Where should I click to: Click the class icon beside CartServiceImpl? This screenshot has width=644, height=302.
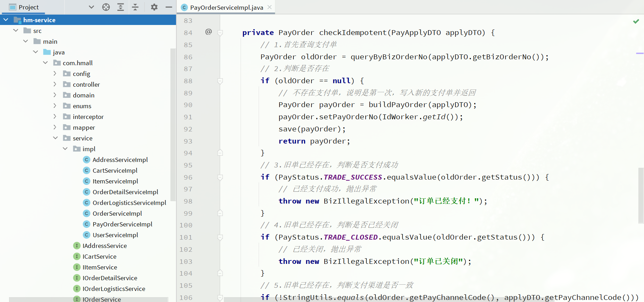coord(87,171)
